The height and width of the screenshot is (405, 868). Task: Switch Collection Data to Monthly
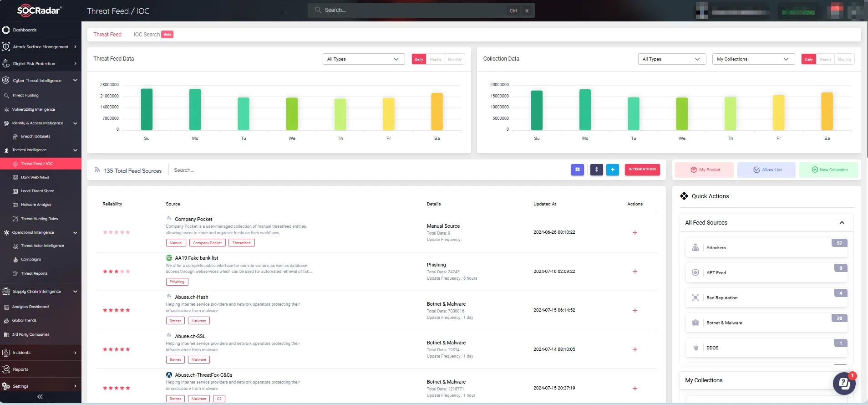(x=844, y=59)
